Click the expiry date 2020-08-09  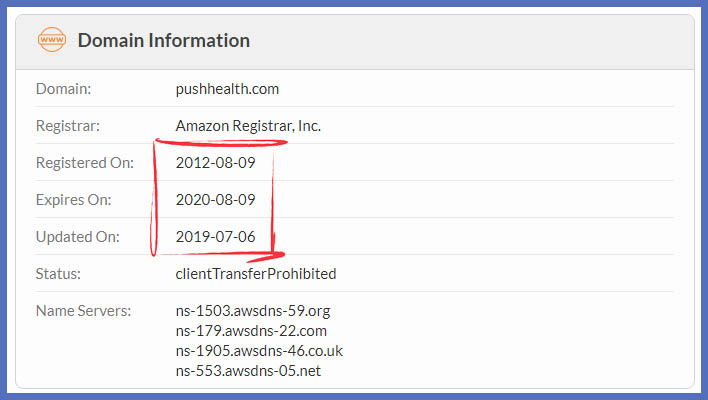[215, 200]
